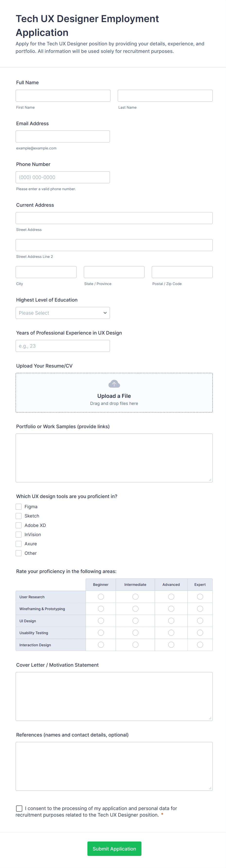Enable the data processing consent checkbox
This screenshot has width=226, height=868.
[x=19, y=808]
